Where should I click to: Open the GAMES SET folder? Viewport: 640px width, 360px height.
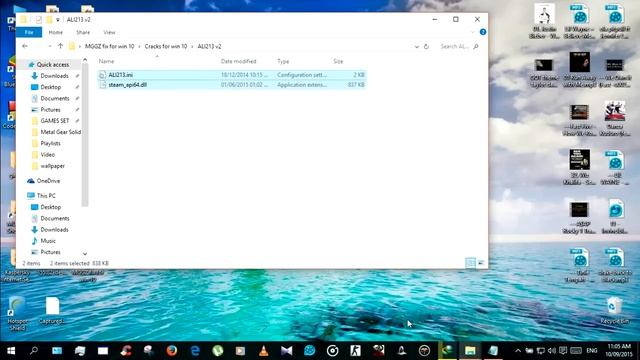pos(55,121)
